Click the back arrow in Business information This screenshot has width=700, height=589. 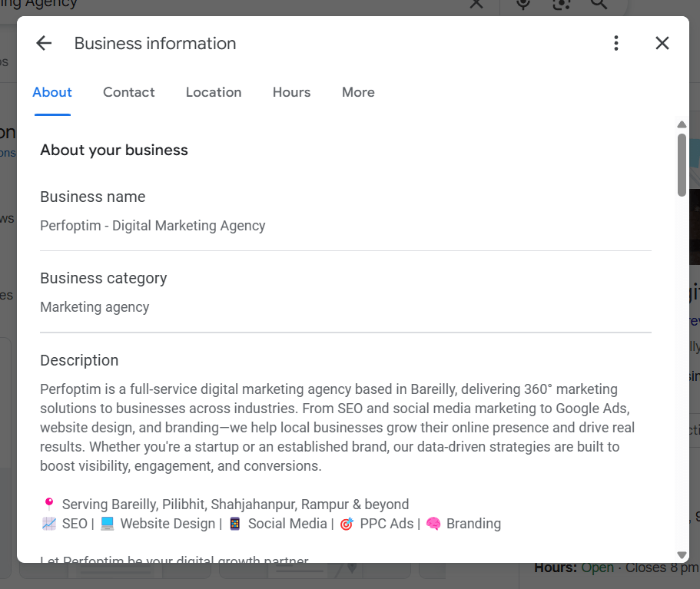click(45, 43)
